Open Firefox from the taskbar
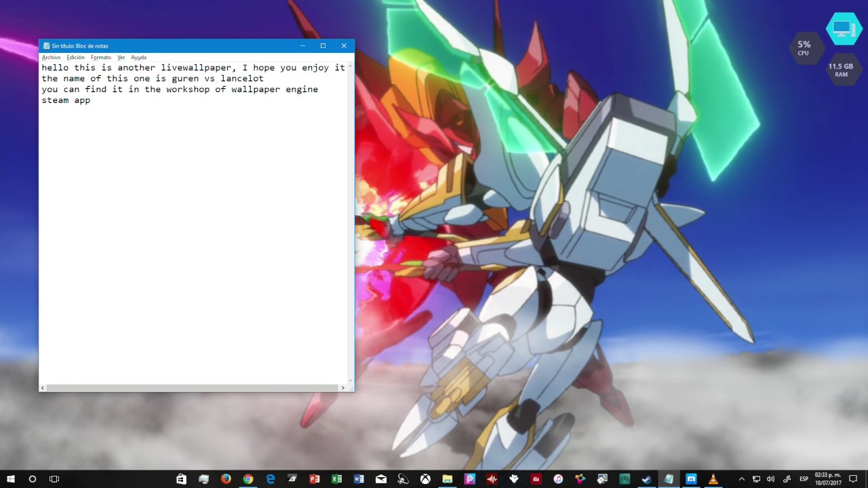The height and width of the screenshot is (488, 868). (226, 479)
